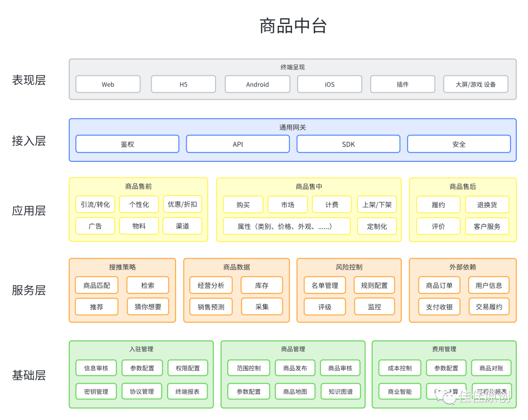Click the Web box in 终端呈现

(x=108, y=84)
